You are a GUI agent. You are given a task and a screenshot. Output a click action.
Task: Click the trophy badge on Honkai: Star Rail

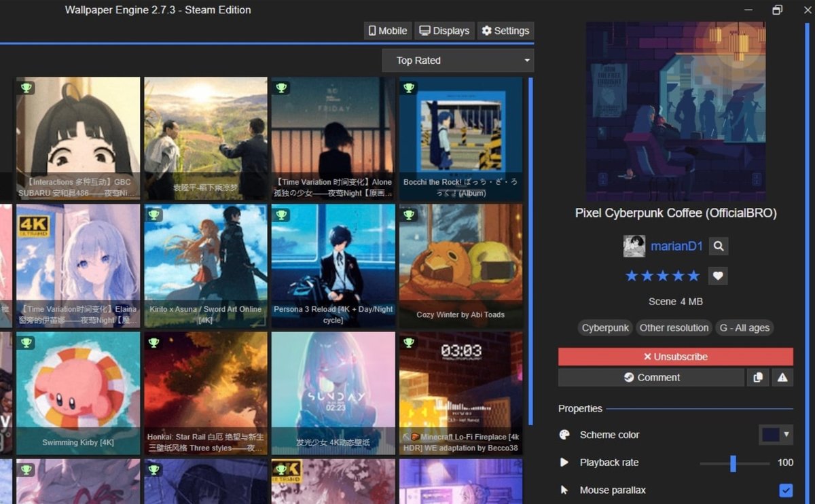(x=153, y=342)
